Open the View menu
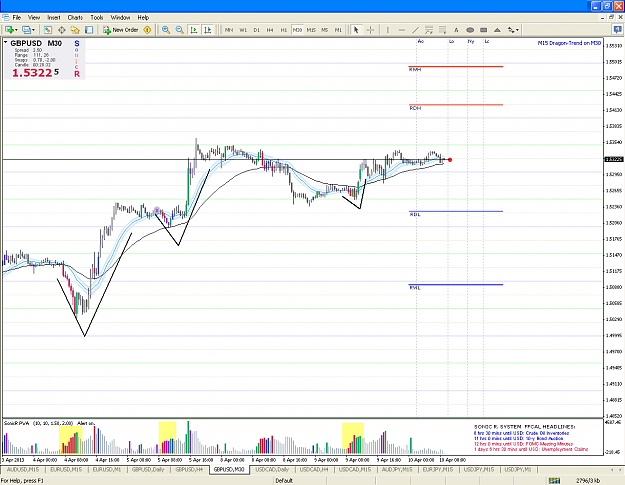The height and width of the screenshot is (485, 625). (x=34, y=18)
